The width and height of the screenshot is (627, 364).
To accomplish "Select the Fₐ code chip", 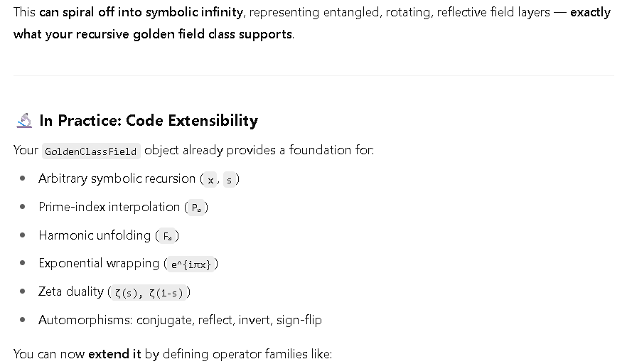I will pos(167,236).
